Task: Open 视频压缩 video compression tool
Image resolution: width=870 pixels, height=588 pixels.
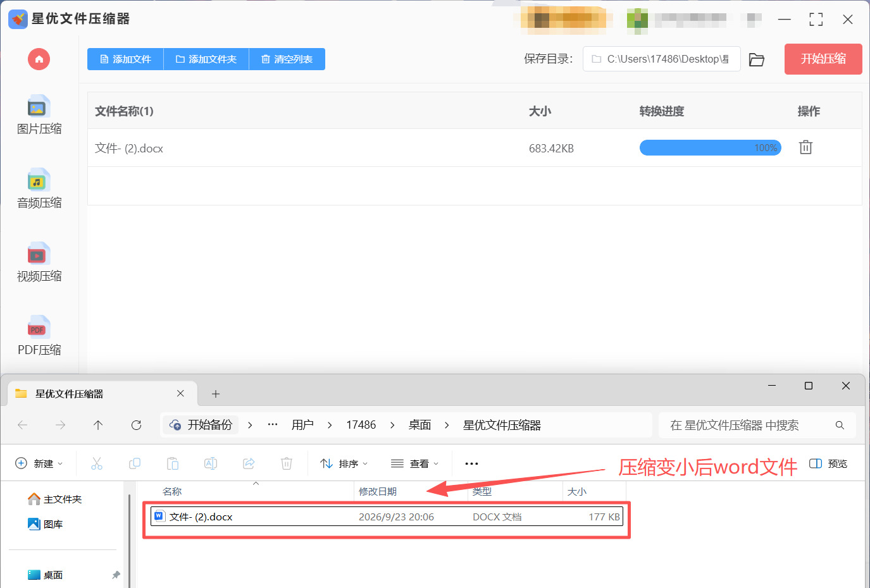Action: click(39, 262)
